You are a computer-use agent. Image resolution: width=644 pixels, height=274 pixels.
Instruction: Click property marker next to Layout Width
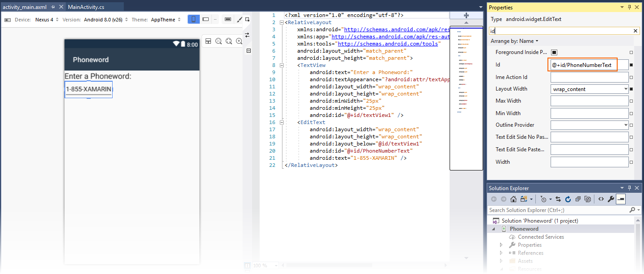631,89
